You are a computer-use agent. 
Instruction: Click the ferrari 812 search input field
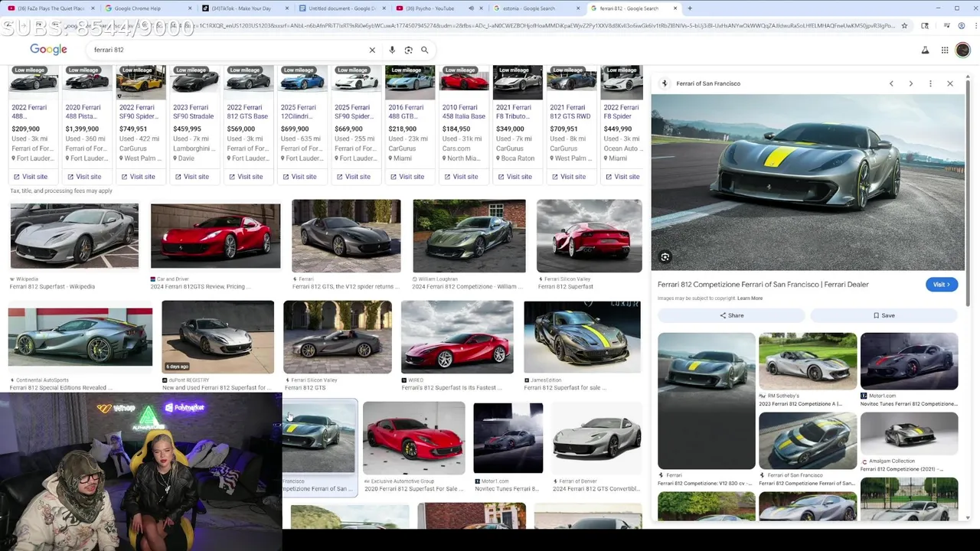pyautogui.click(x=230, y=50)
